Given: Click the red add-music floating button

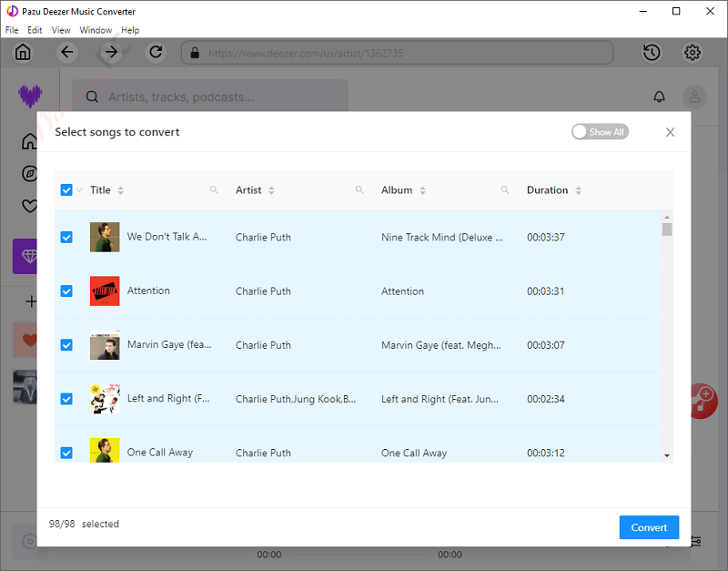Looking at the screenshot, I should [x=703, y=401].
